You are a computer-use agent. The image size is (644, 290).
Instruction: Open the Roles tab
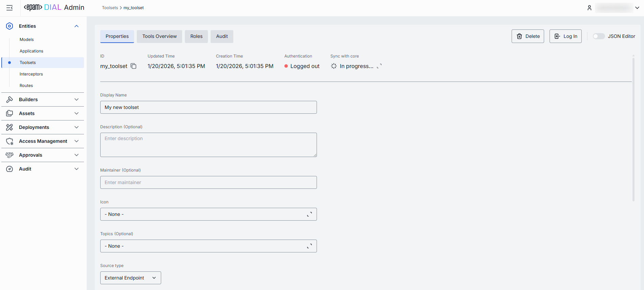[x=196, y=37]
